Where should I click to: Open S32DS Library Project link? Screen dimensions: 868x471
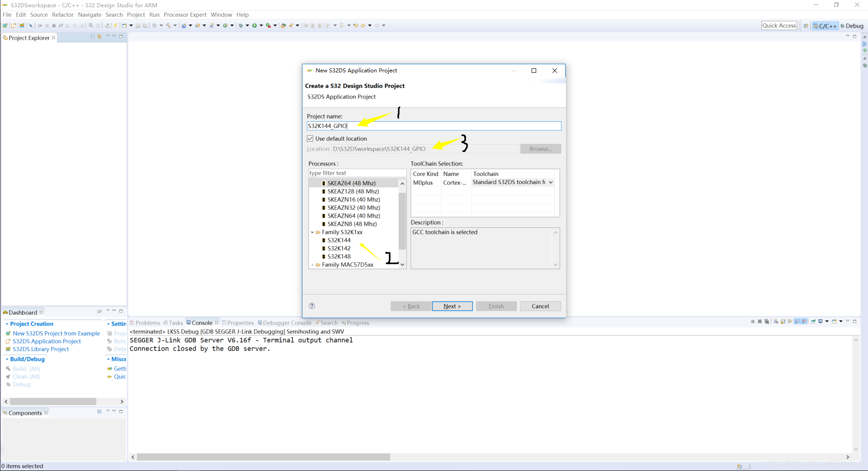[41, 349]
